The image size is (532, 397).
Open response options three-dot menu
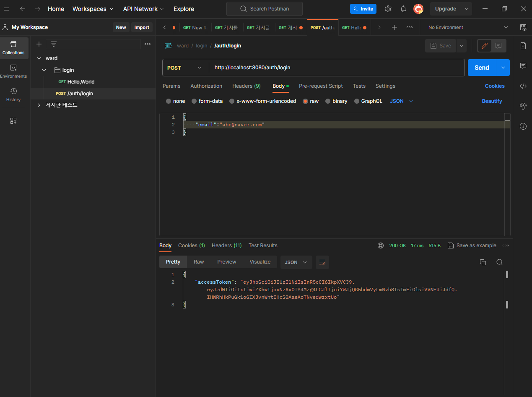click(x=506, y=246)
